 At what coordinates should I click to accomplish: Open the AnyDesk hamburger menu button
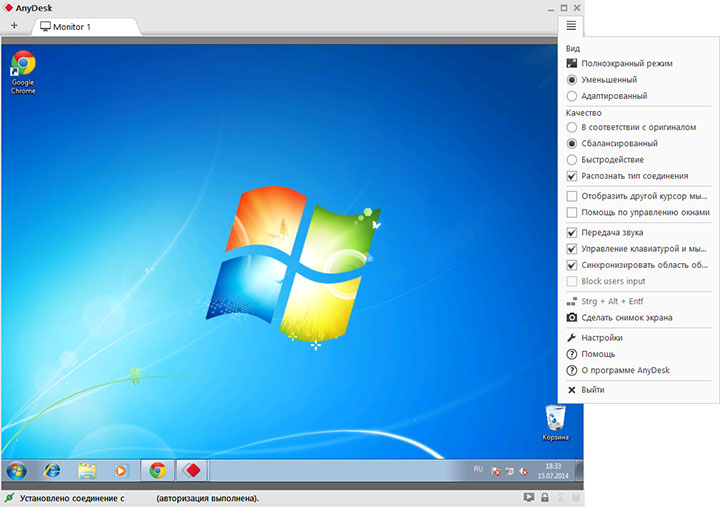(570, 25)
